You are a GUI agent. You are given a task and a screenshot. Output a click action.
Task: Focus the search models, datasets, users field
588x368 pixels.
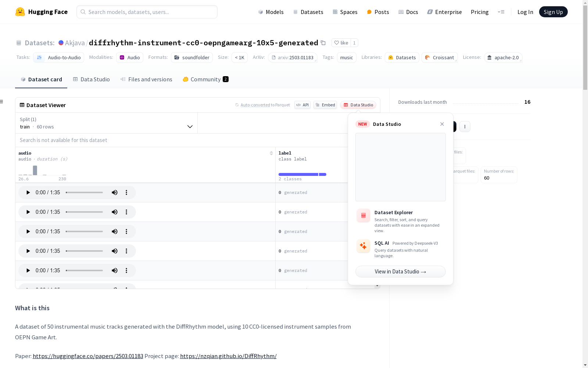tap(147, 12)
